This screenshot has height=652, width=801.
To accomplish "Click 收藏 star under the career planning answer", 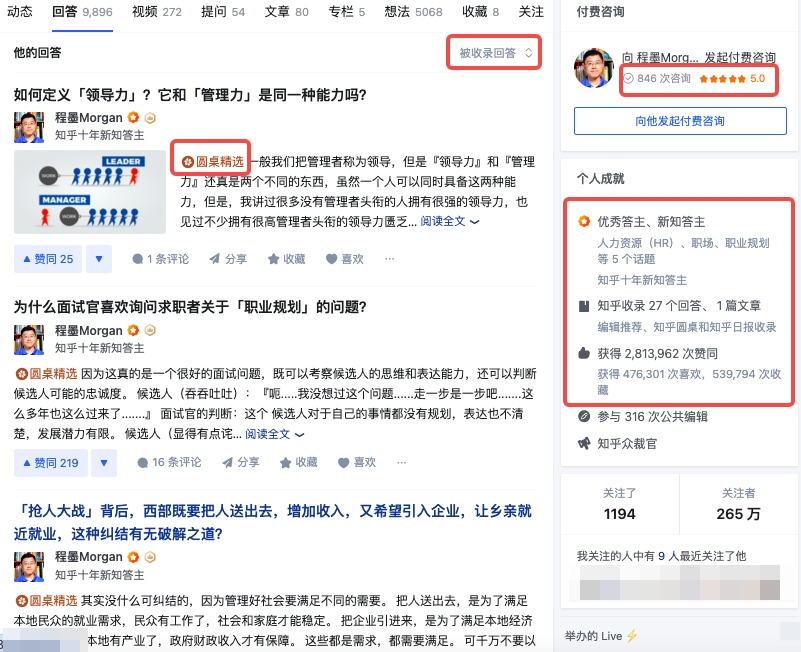I will (x=299, y=462).
